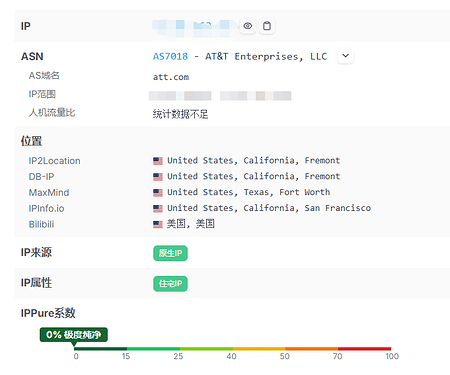Screen dimensions: 450x375
Task: Click the 住宅IP badge
Action: point(170,284)
